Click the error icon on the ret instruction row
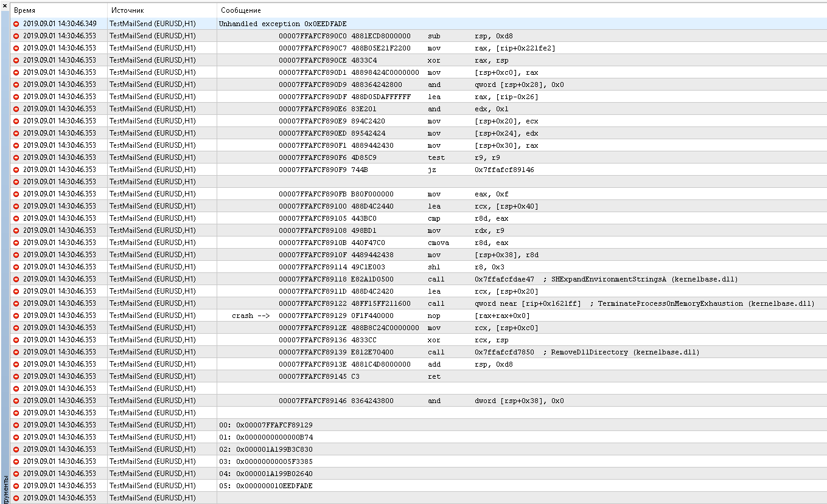The image size is (827, 504). (x=15, y=376)
